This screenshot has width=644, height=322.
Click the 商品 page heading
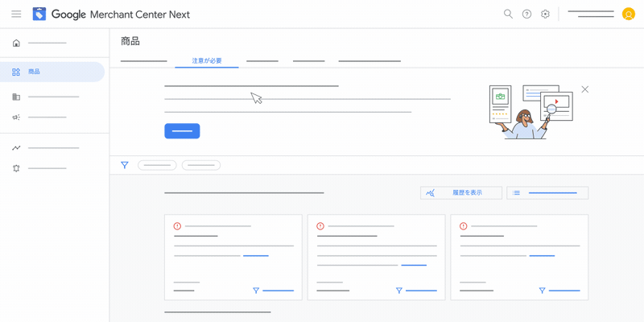[x=130, y=41]
